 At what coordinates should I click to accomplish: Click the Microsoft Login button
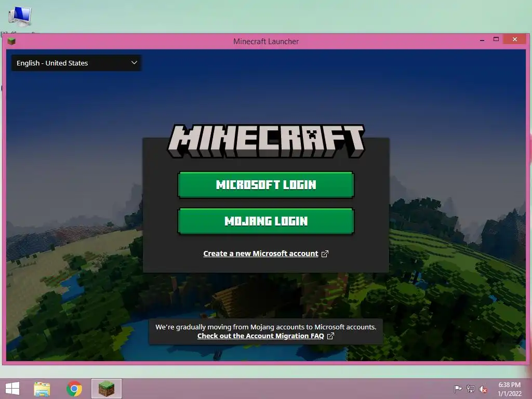coord(265,185)
